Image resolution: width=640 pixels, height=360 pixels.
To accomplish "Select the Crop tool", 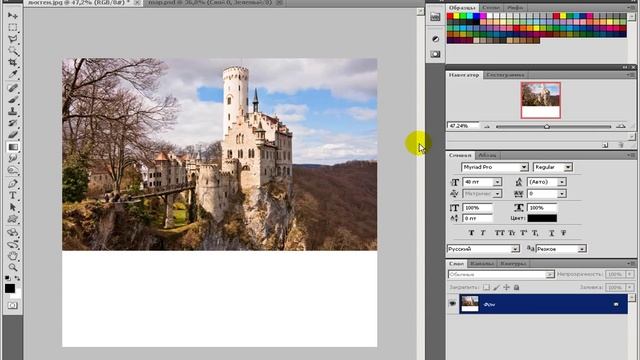I will (13, 62).
